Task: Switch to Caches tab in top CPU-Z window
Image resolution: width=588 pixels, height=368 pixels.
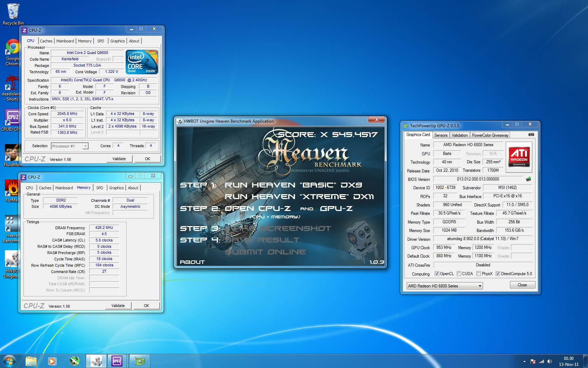Action: [x=46, y=41]
